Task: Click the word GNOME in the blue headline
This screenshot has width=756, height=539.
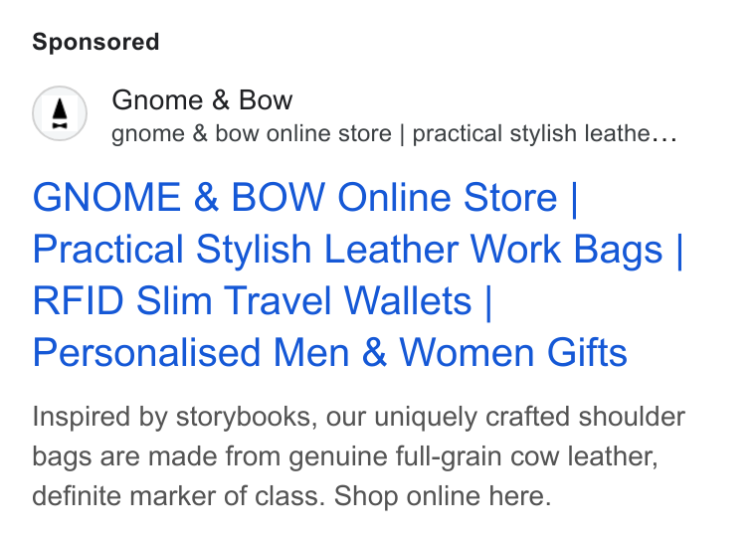Action: [106, 197]
